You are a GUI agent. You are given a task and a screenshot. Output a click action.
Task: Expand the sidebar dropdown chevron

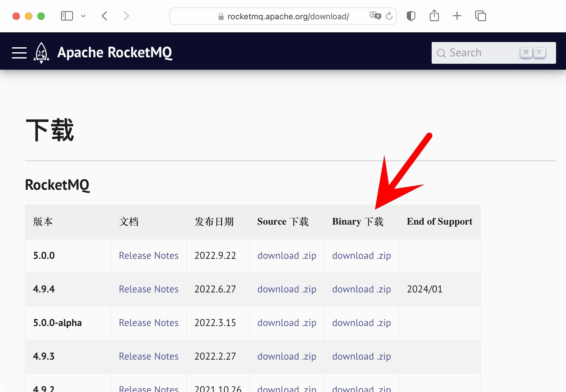(x=83, y=16)
